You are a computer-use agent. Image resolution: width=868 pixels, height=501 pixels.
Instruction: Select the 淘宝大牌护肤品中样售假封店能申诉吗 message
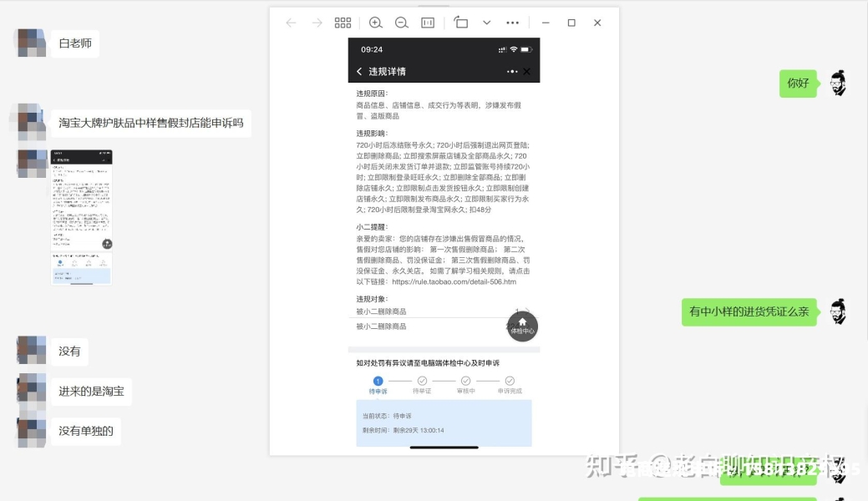151,123
